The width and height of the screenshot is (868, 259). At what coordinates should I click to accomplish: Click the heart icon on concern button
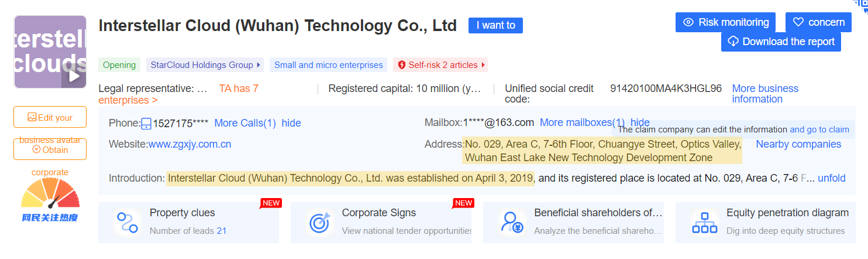(798, 22)
